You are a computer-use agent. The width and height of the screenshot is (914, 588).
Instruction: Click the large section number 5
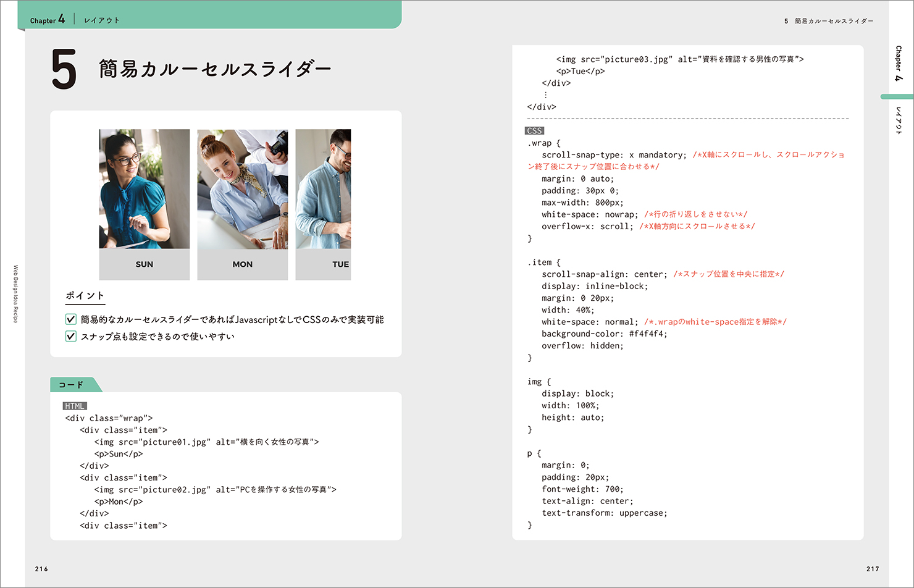click(x=64, y=70)
